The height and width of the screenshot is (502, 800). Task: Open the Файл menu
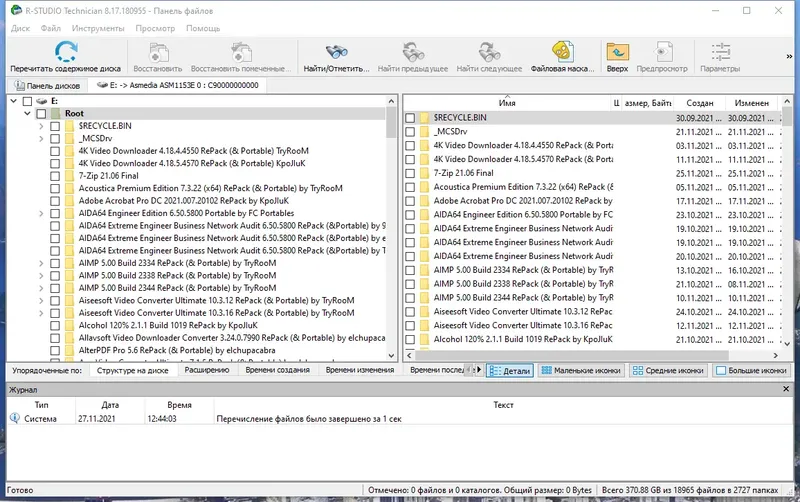[x=51, y=28]
